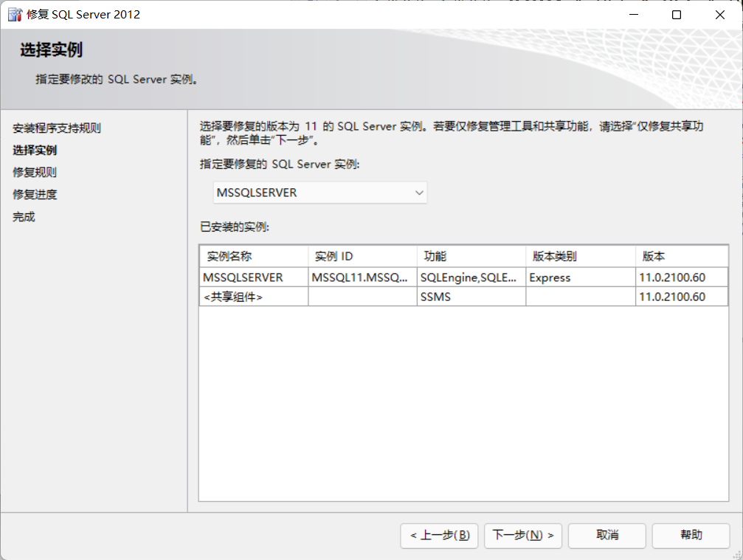Minimize the repair SQL Server window
The height and width of the screenshot is (560, 743).
tap(634, 15)
